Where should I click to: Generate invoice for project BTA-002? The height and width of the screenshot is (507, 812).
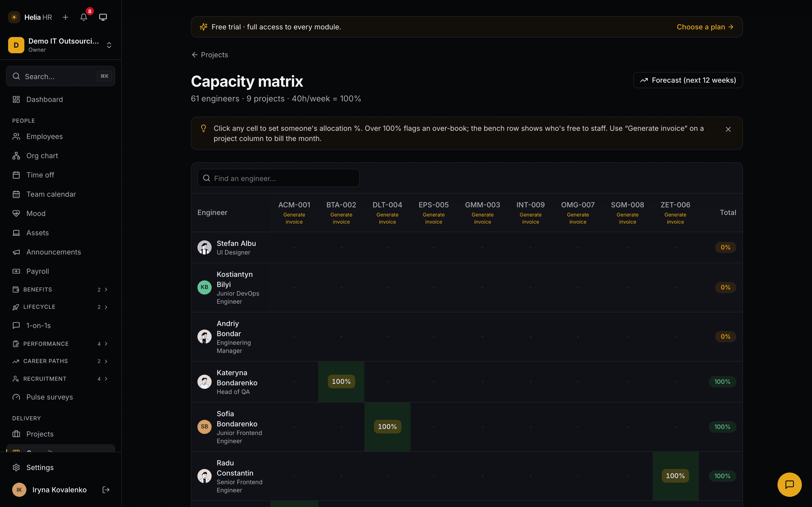(341, 218)
